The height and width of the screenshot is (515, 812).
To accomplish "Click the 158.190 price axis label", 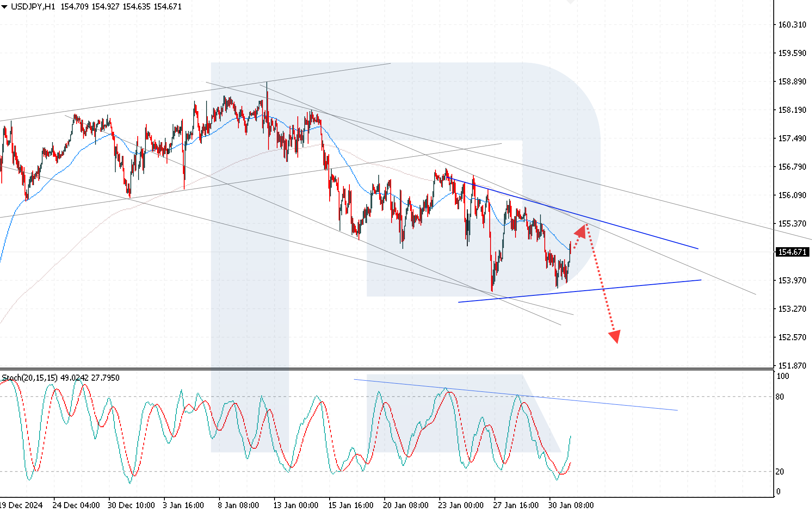I will point(792,110).
